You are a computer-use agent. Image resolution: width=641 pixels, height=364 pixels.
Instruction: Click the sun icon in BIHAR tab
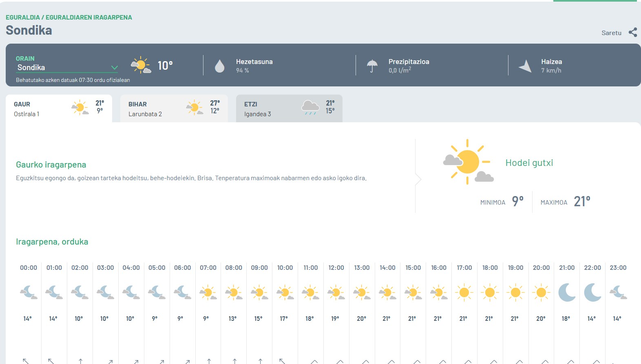195,108
